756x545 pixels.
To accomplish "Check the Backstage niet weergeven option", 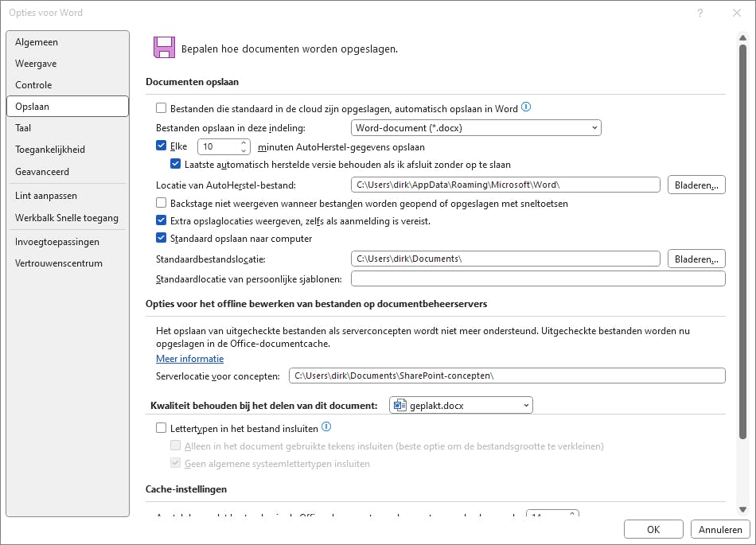I will (x=162, y=204).
